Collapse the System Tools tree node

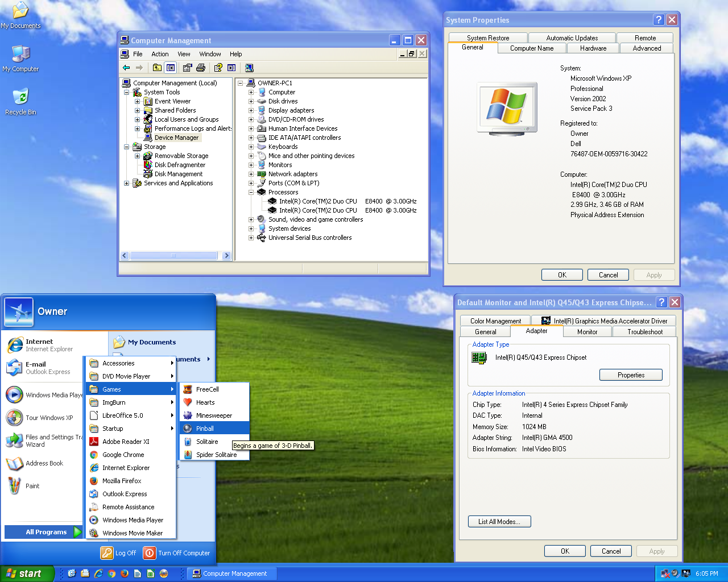(126, 92)
